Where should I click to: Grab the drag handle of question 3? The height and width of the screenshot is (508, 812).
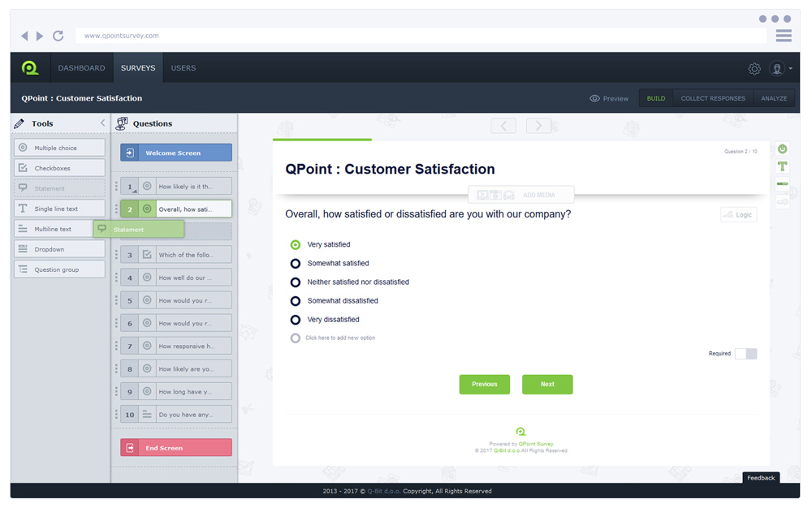click(x=116, y=255)
